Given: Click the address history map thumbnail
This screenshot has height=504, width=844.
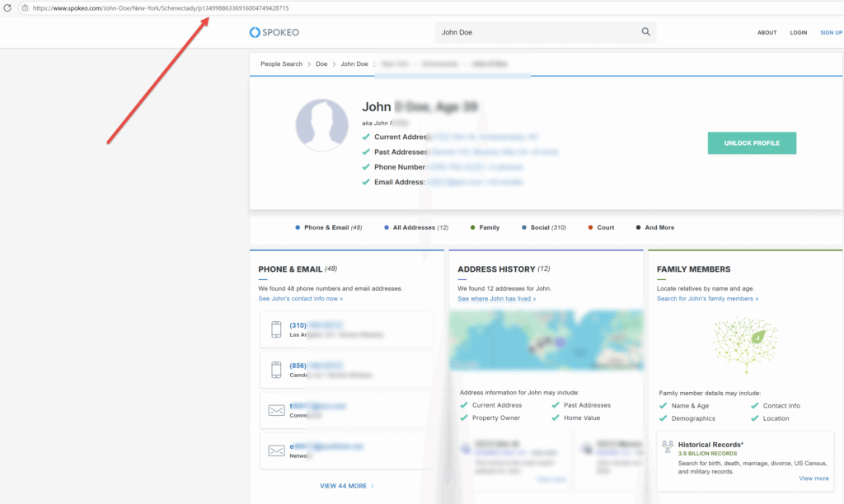Looking at the screenshot, I should click(x=546, y=340).
